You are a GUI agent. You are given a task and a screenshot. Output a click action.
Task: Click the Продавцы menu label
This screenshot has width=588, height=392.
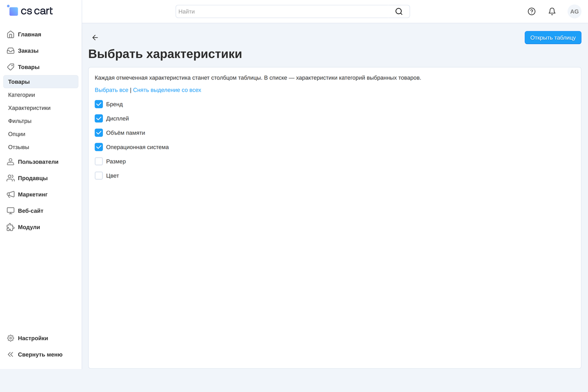[x=33, y=178]
